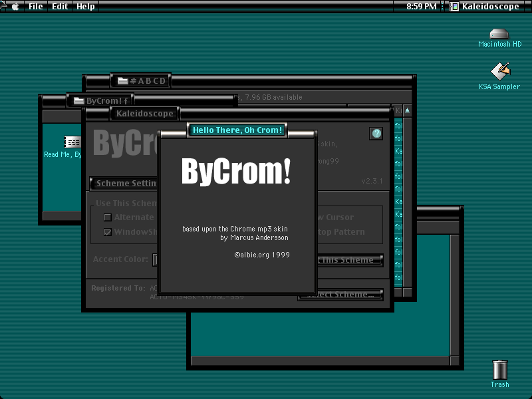The width and height of the screenshot is (532, 399).
Task: Click the 'Registered To:' label
Action: [x=118, y=288]
